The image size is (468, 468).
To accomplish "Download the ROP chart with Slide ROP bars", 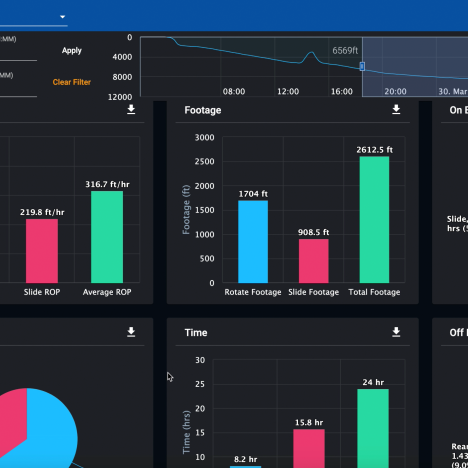I will (131, 109).
